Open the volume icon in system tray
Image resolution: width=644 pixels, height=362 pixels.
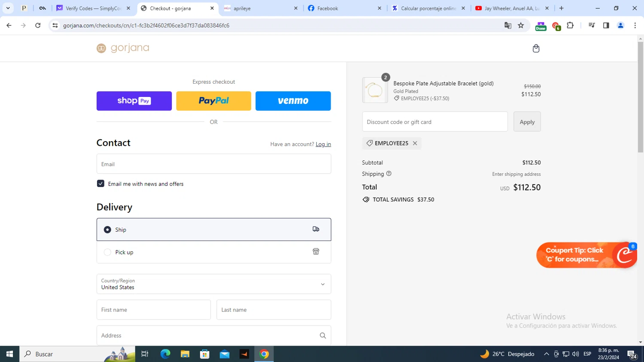point(575,354)
